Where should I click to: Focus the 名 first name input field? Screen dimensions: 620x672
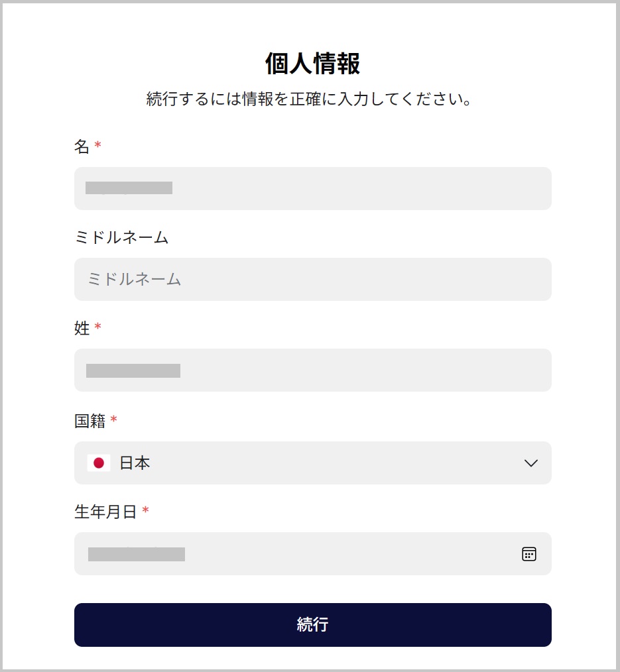pos(312,189)
